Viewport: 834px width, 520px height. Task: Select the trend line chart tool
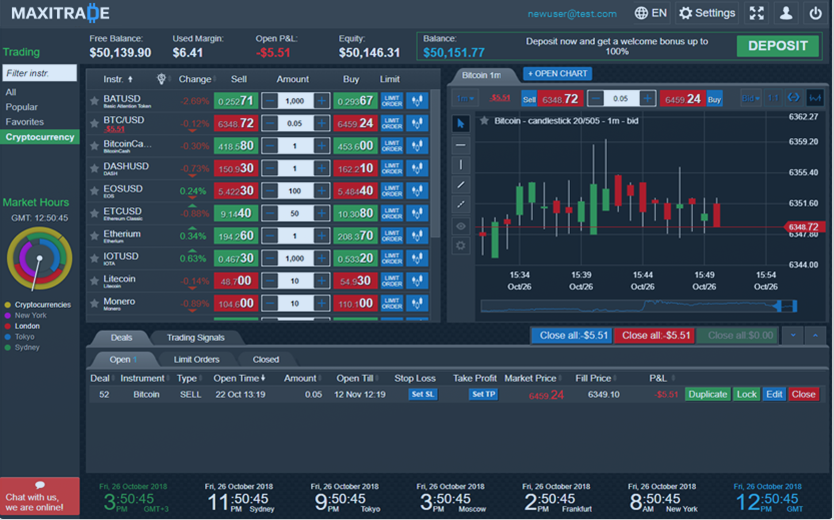click(x=461, y=185)
